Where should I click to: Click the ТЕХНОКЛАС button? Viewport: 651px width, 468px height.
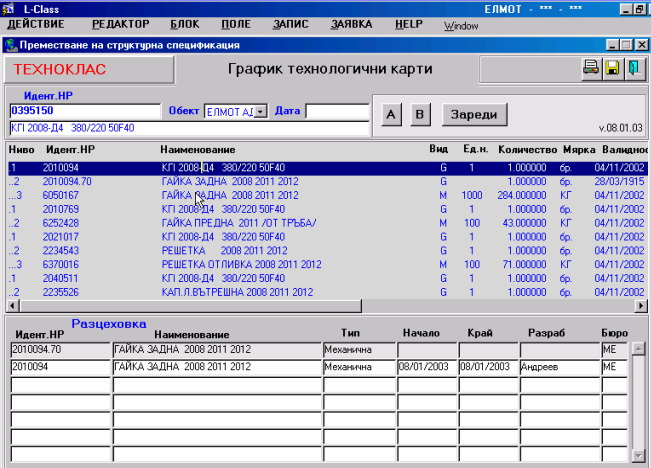[x=89, y=69]
